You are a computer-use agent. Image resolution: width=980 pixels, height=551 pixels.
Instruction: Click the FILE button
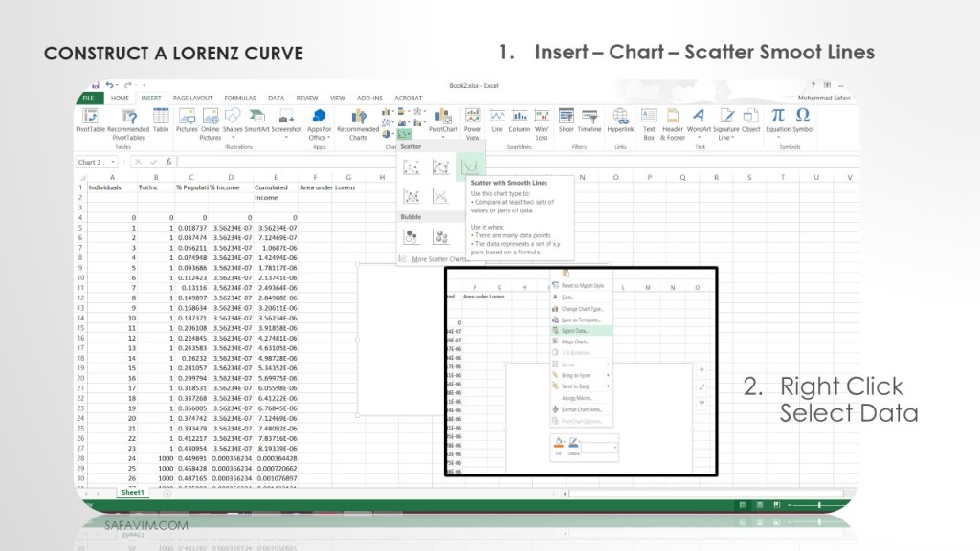coord(88,98)
